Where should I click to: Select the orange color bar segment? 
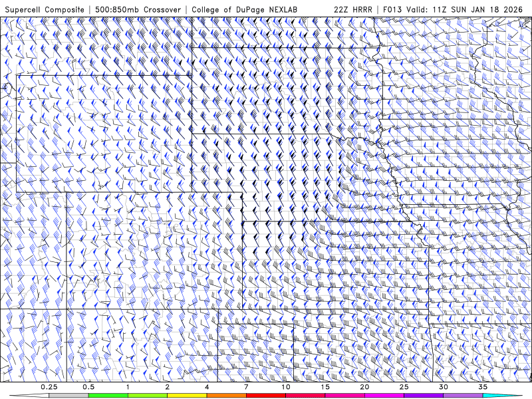coord(226,396)
